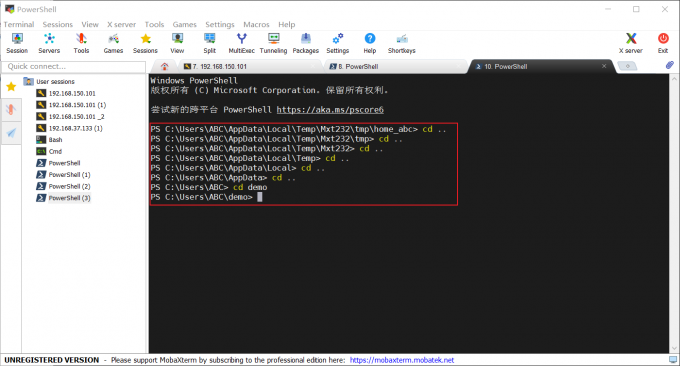Open the Settings menu
This screenshot has width=680, height=366.
pos(220,24)
